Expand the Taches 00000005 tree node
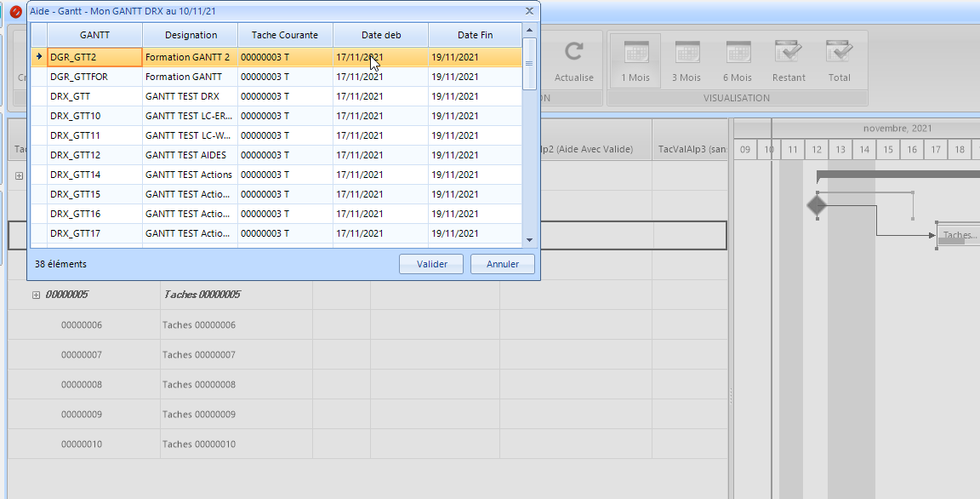The image size is (980, 499). (36, 295)
